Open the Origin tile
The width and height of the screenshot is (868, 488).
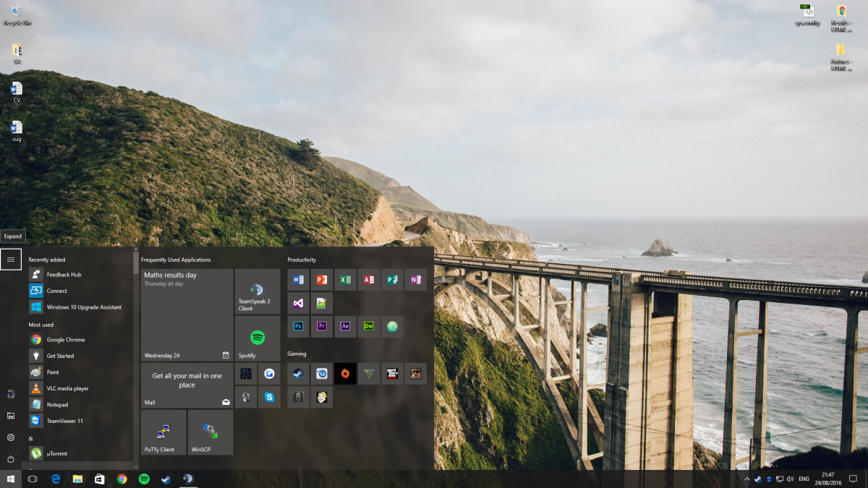pos(346,374)
